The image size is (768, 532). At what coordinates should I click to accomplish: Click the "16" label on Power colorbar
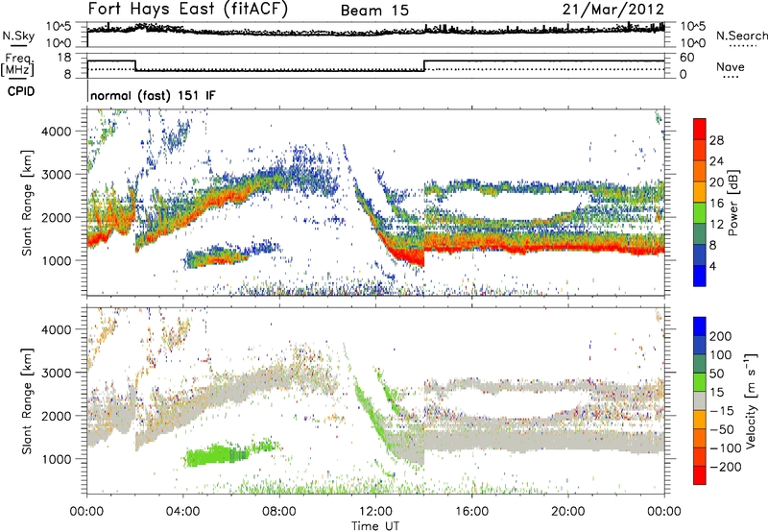click(x=716, y=204)
